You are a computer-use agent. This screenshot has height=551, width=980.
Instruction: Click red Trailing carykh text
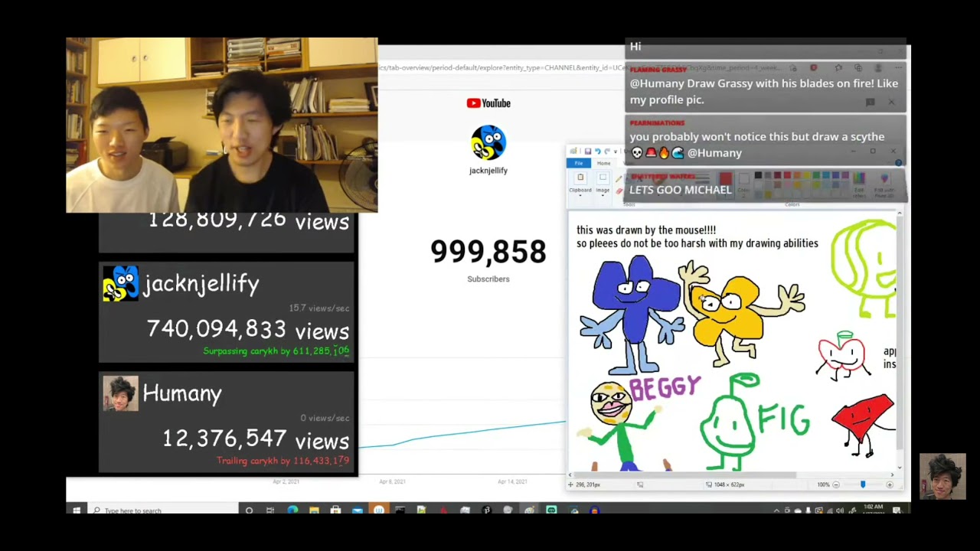click(x=283, y=461)
